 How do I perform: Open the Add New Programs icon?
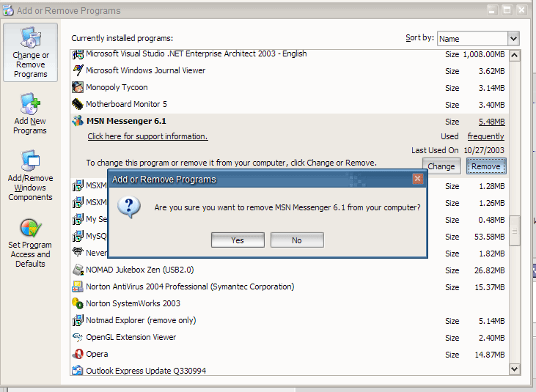[30, 104]
